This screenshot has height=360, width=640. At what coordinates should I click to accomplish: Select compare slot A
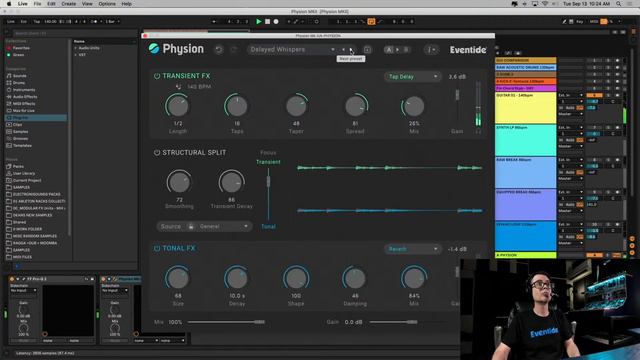pyautogui.click(x=389, y=50)
